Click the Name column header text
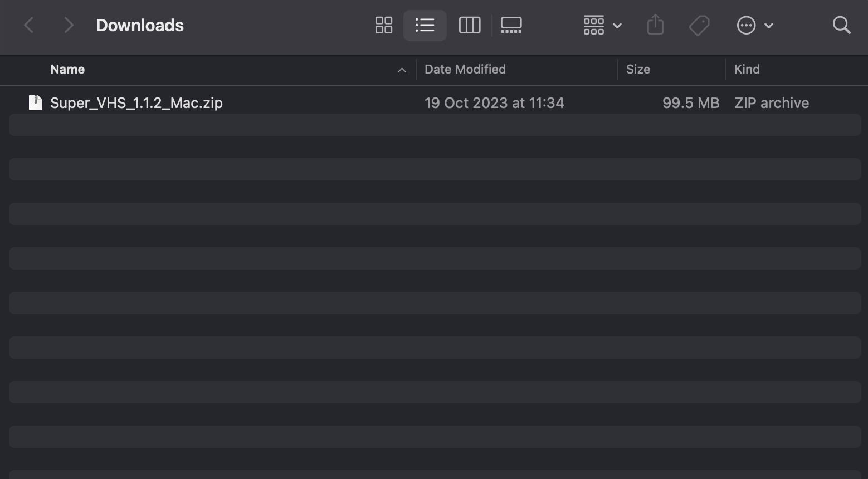 click(x=67, y=69)
